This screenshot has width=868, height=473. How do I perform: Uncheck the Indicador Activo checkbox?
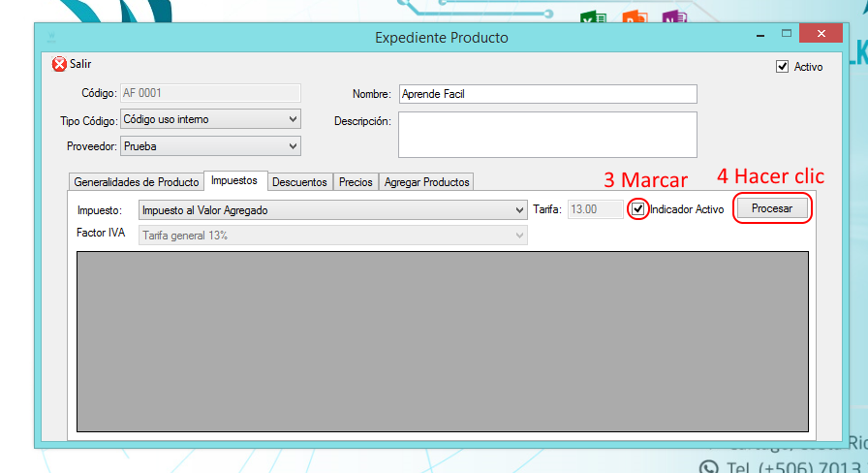pos(637,208)
